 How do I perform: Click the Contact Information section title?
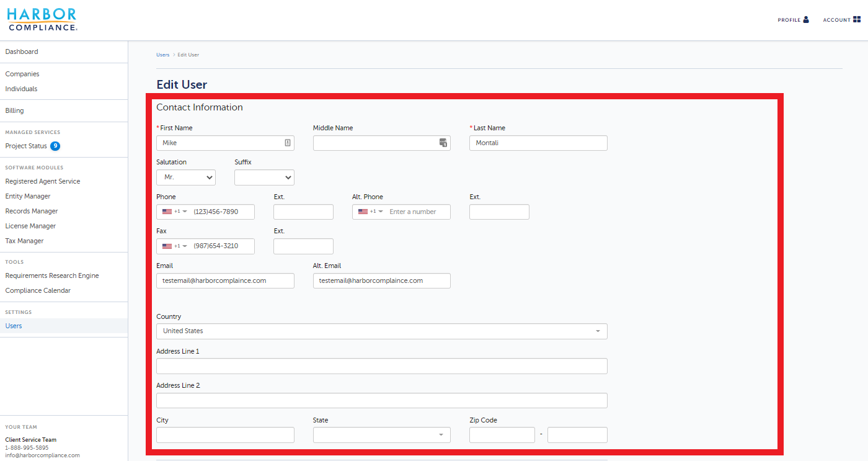coord(200,107)
